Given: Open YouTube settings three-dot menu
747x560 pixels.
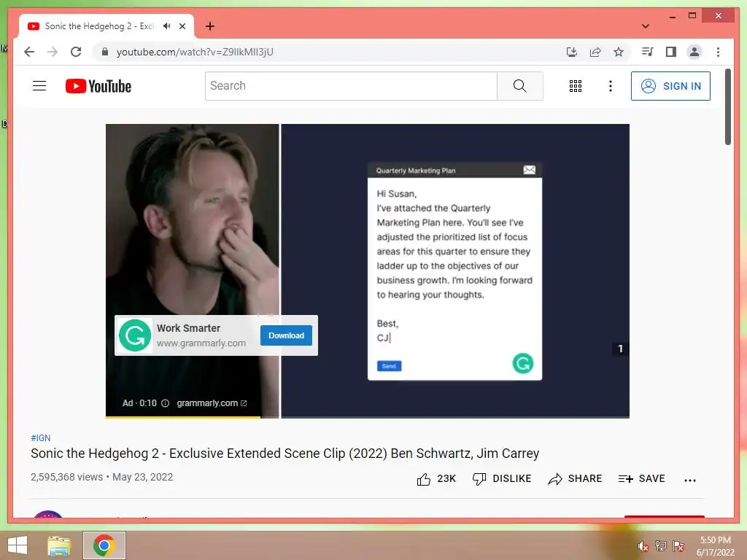Looking at the screenshot, I should click(x=611, y=86).
